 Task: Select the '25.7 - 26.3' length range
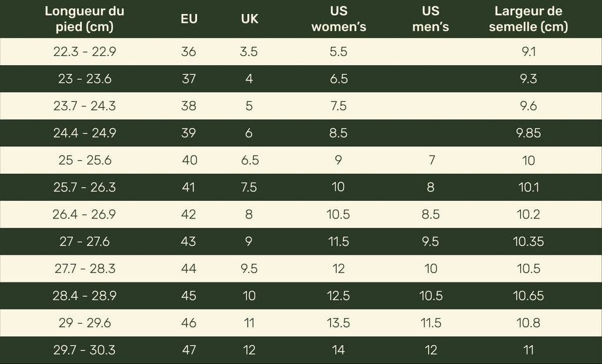85,187
